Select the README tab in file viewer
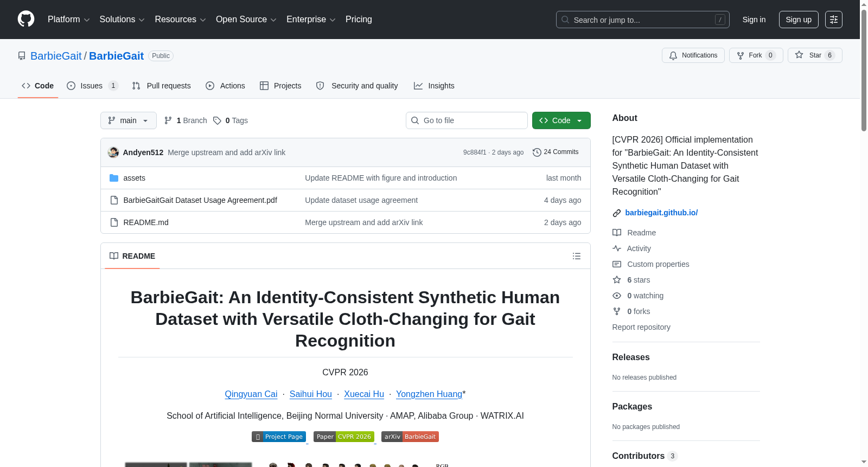This screenshot has height=467, width=868. (x=132, y=256)
